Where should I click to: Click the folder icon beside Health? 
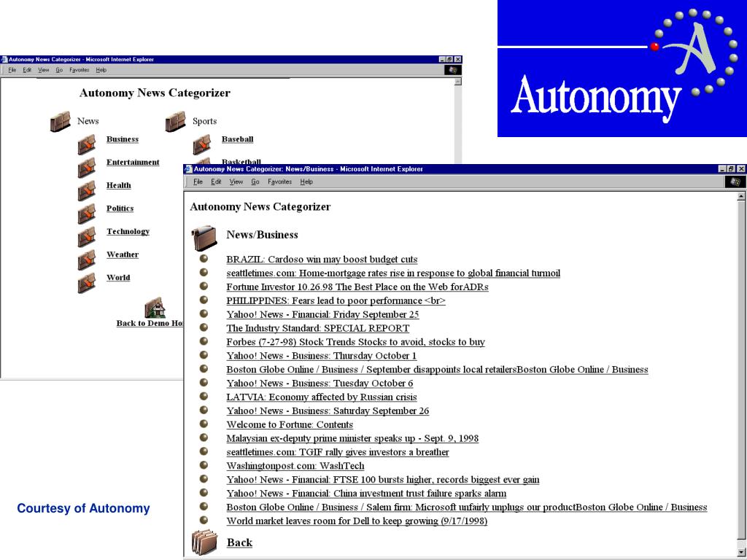pos(87,191)
